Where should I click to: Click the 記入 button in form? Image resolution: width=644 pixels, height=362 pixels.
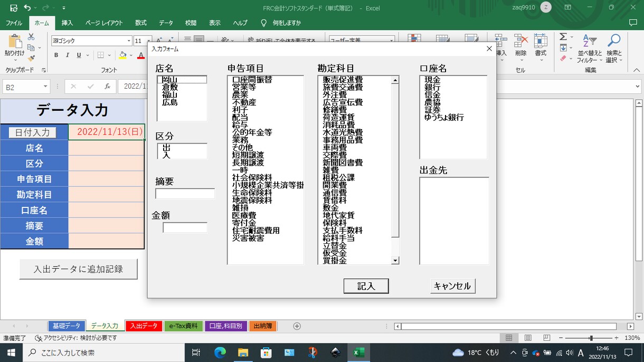click(366, 286)
